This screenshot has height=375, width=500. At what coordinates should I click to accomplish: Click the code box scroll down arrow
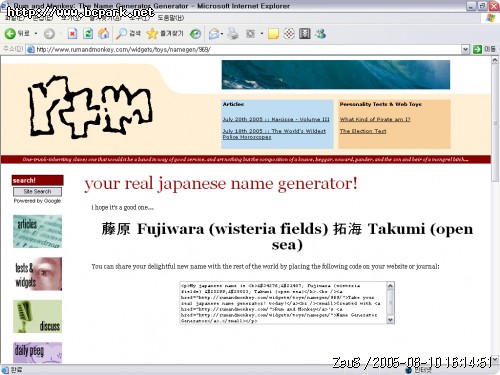(x=390, y=320)
